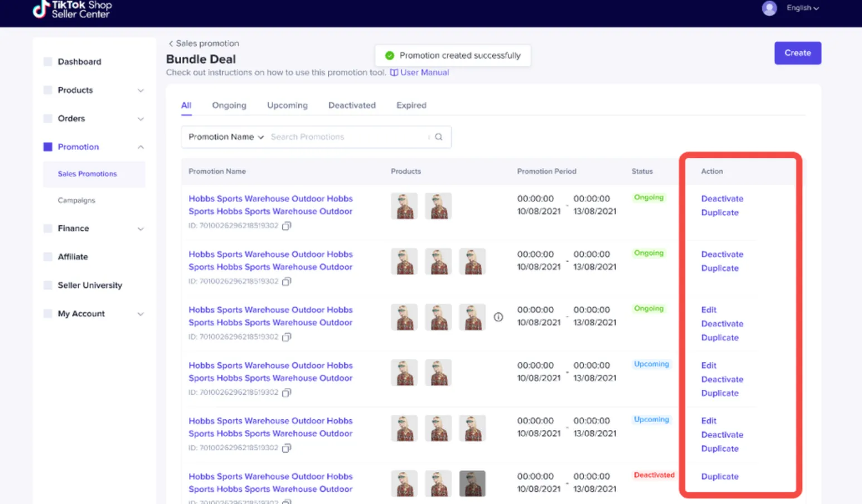Open first product thumbnail in first row
The image size is (862, 504).
click(x=404, y=206)
